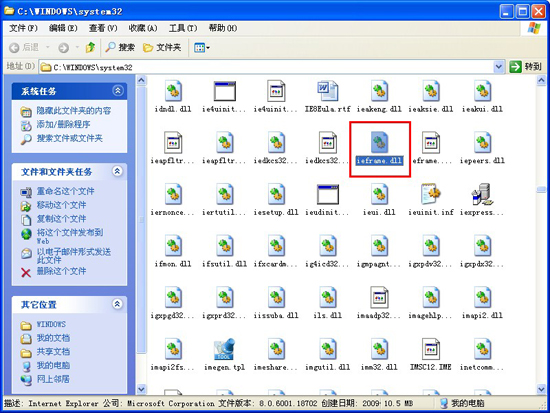The image size is (550, 413).
Task: Go to 共享文档 link
Action: coord(53,352)
